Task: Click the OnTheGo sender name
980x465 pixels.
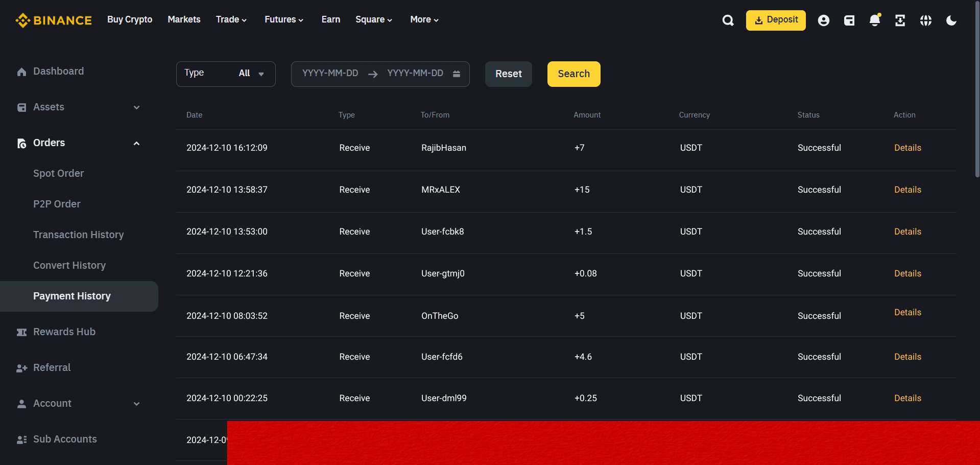Action: point(440,316)
